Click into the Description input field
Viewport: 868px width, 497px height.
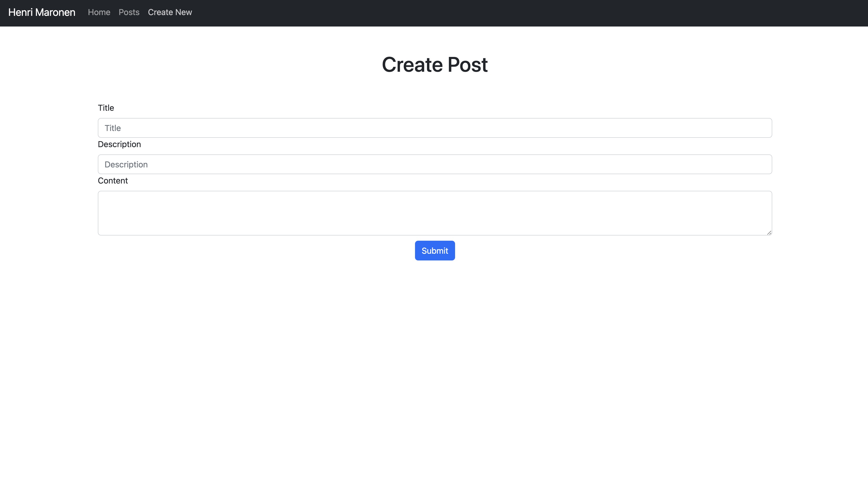(435, 165)
